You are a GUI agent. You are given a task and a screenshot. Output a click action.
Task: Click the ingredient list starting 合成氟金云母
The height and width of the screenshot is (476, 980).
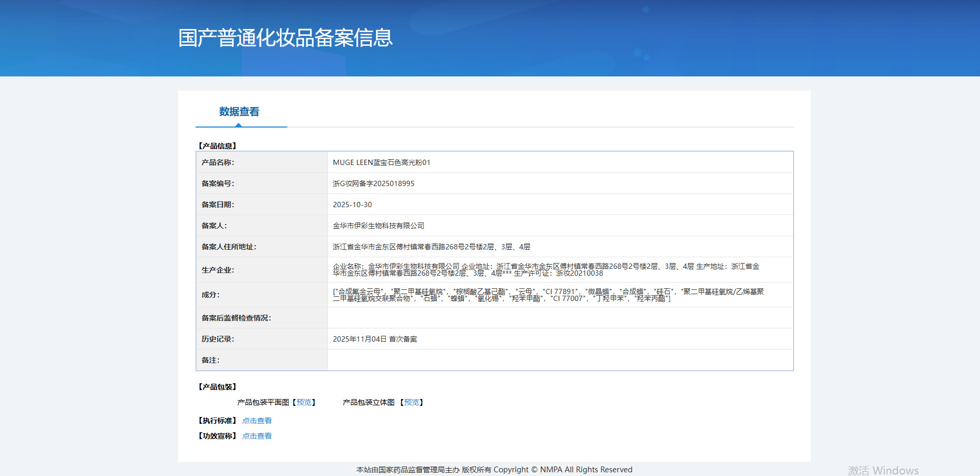pyautogui.click(x=548, y=295)
